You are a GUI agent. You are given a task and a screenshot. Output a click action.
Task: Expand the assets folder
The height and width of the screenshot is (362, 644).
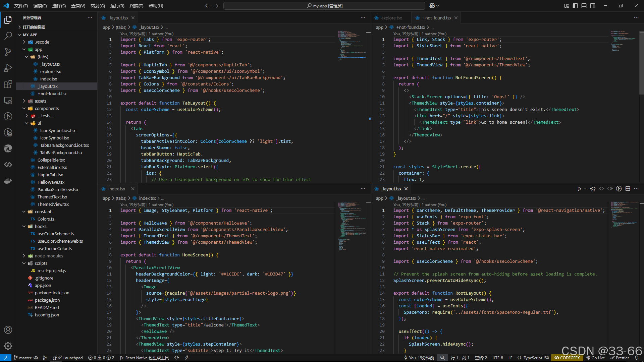40,101
